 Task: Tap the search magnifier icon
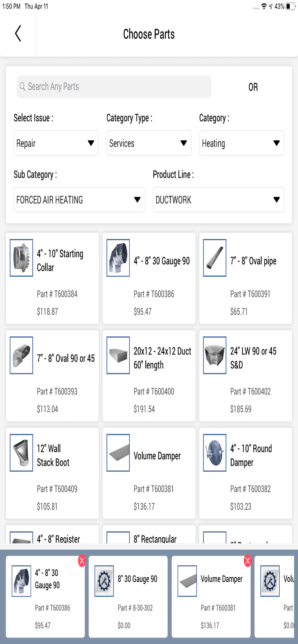pyautogui.click(x=22, y=86)
